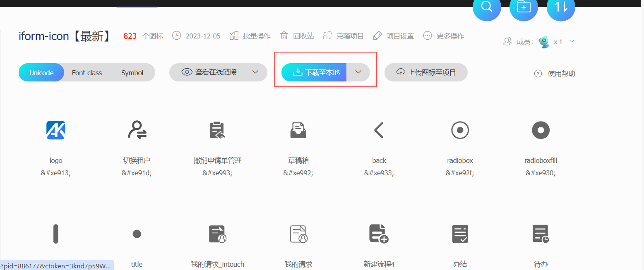Select the 新建流程4 icon
The width and height of the screenshot is (644, 270).
[378, 234]
